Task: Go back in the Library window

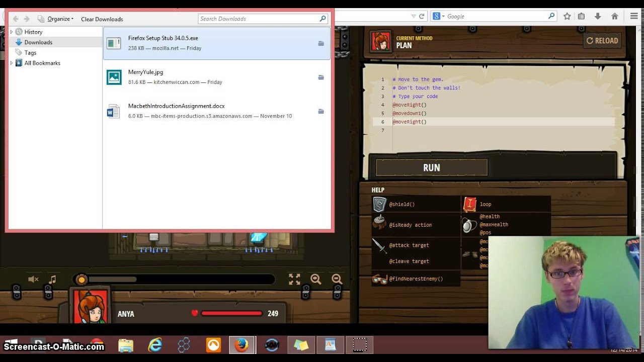Action: [x=16, y=19]
